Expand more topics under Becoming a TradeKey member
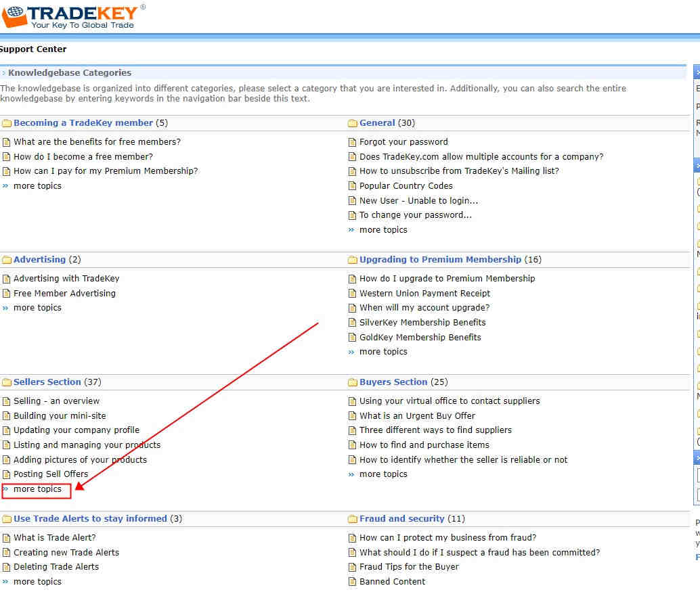700x592 pixels. click(37, 186)
